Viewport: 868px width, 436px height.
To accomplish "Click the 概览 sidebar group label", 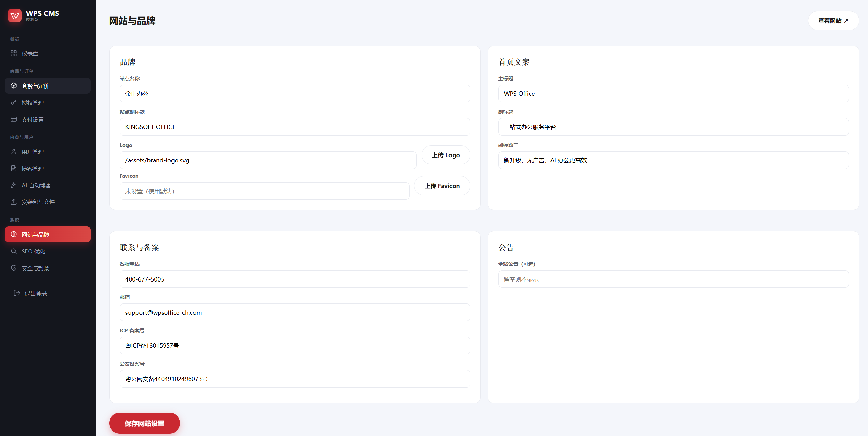I will [15, 39].
